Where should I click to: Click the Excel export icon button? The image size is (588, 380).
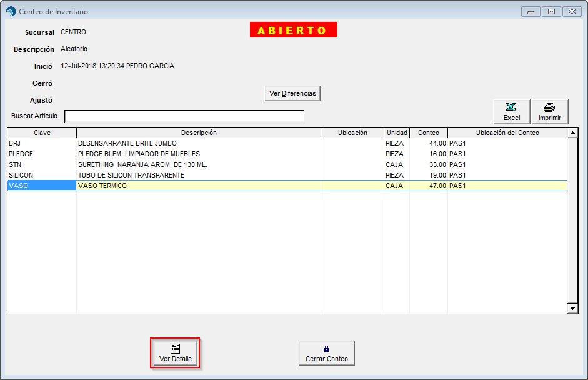pos(511,112)
